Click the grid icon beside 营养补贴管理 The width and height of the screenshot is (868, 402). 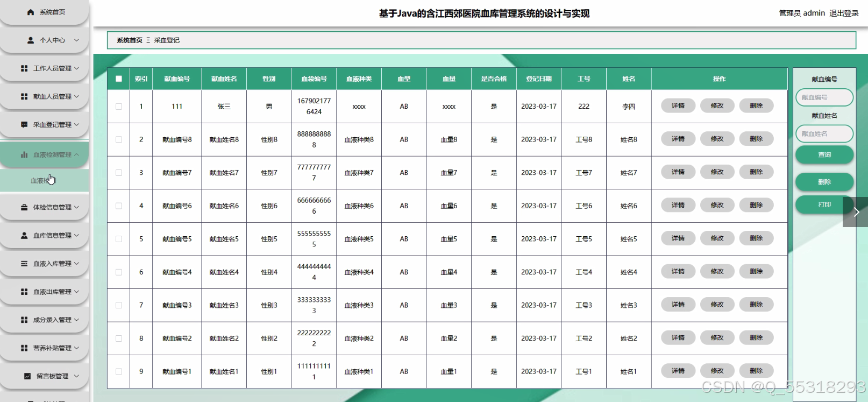pyautogui.click(x=24, y=348)
